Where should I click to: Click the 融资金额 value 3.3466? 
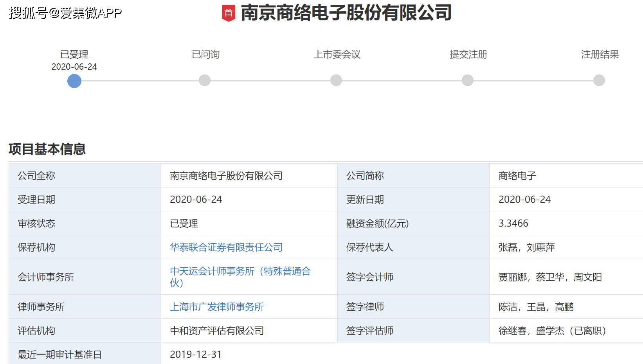click(513, 223)
